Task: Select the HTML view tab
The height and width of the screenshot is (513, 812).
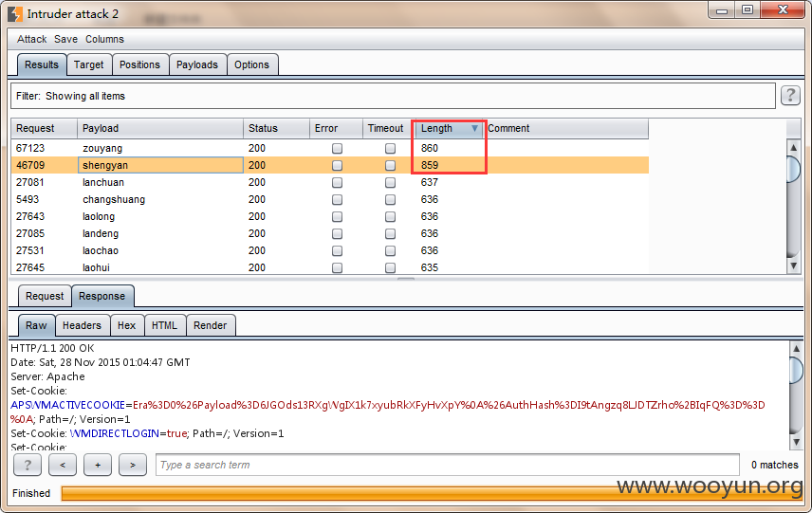Action: (x=164, y=325)
